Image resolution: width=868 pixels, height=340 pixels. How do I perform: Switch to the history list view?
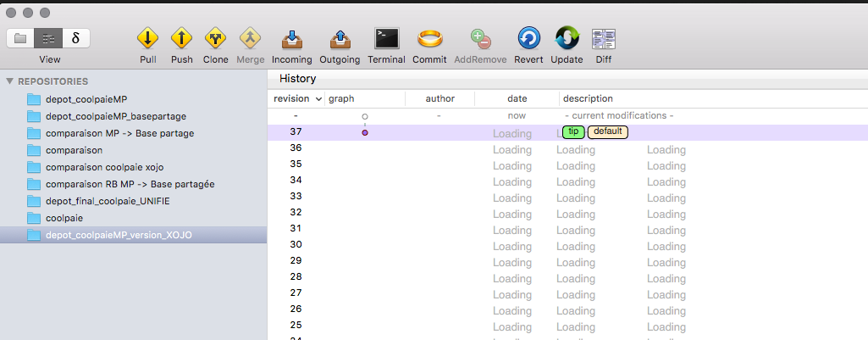[48, 38]
